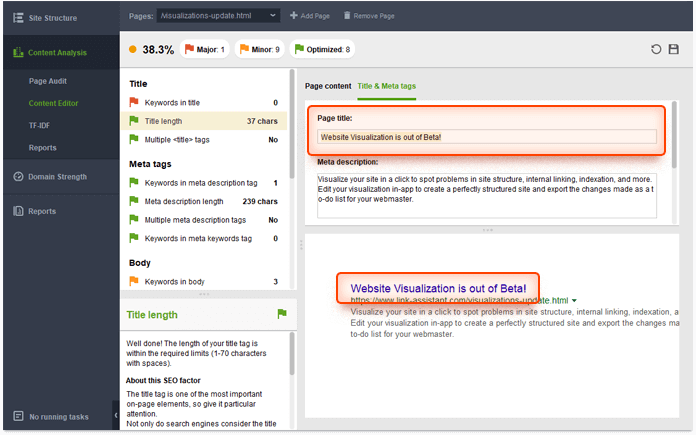Open Reports under Content Analysis
Screen dimensions: 696x435
pos(43,147)
